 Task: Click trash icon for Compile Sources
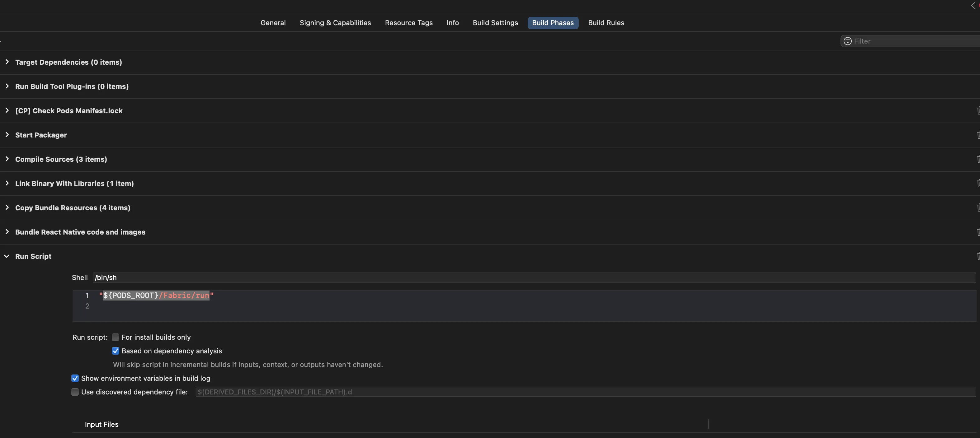pos(978,159)
